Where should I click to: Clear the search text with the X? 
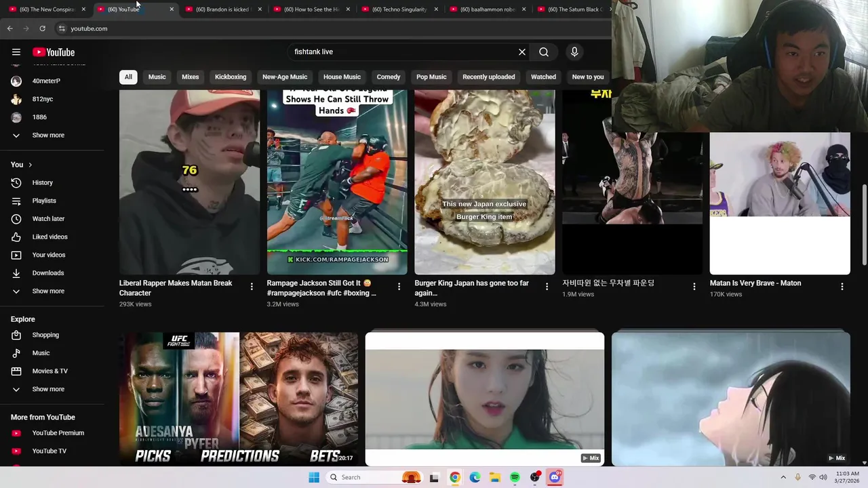coord(522,52)
